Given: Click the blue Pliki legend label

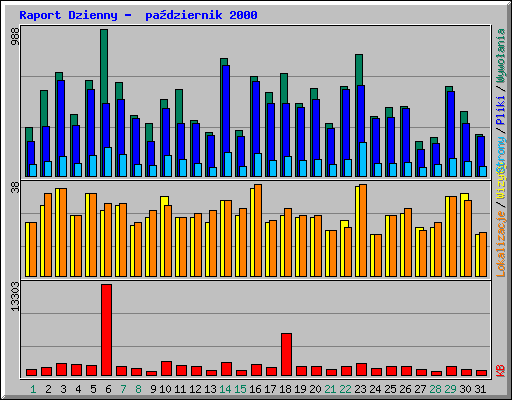Looking at the screenshot, I should click(501, 110).
